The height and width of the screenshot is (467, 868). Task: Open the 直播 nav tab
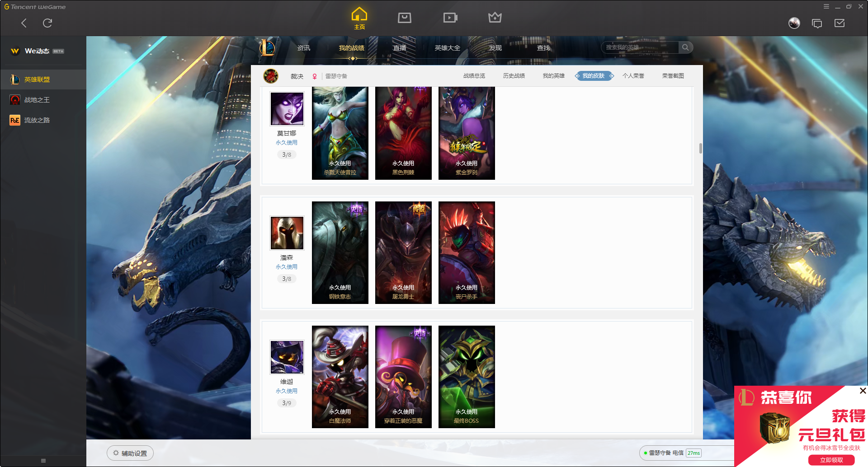(x=400, y=48)
